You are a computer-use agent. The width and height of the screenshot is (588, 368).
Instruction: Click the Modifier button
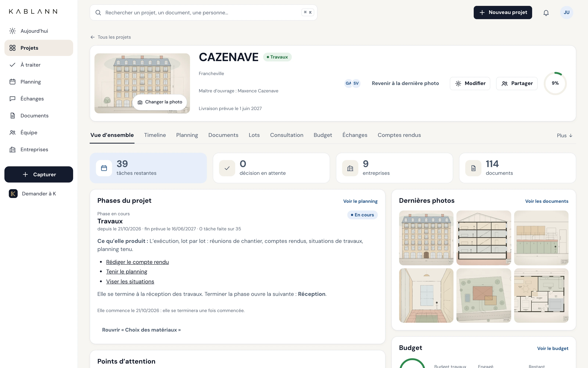pyautogui.click(x=470, y=84)
